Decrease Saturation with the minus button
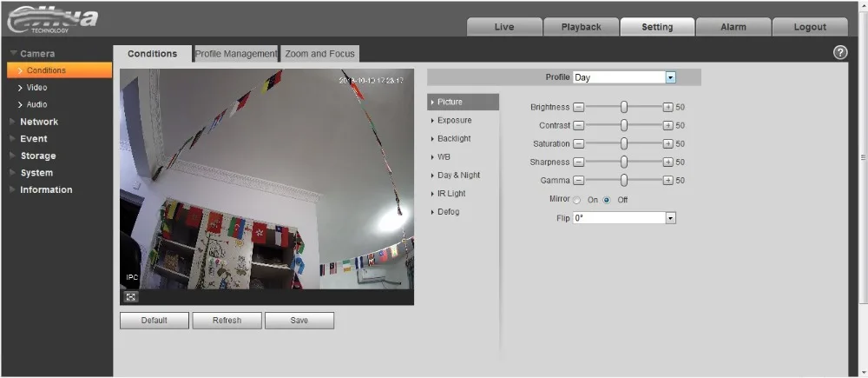868x378 pixels. tap(578, 143)
